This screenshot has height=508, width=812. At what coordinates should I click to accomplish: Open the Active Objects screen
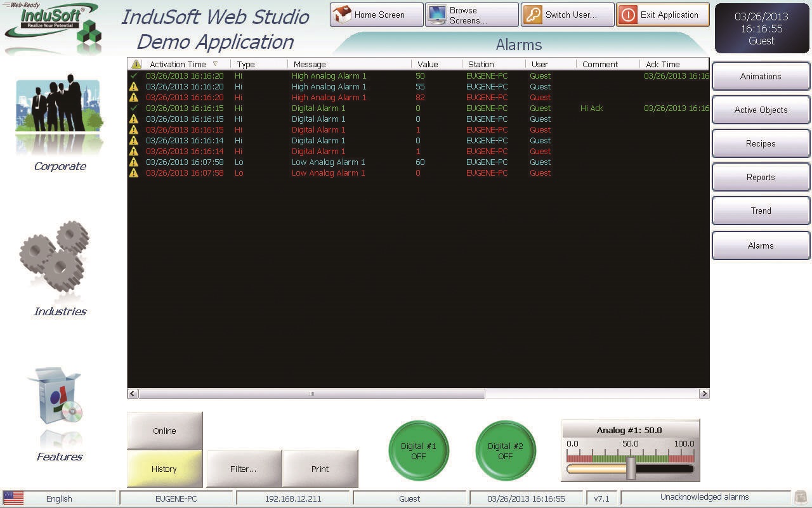click(x=761, y=110)
